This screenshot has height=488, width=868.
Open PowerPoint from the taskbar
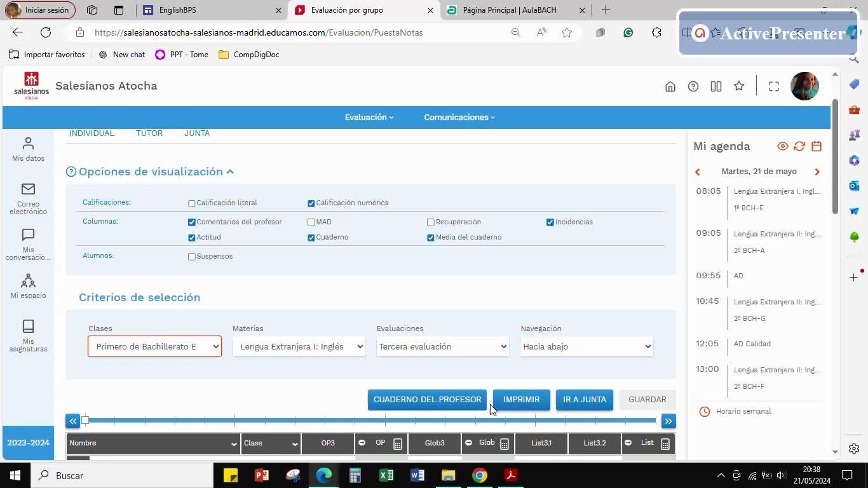point(262,475)
